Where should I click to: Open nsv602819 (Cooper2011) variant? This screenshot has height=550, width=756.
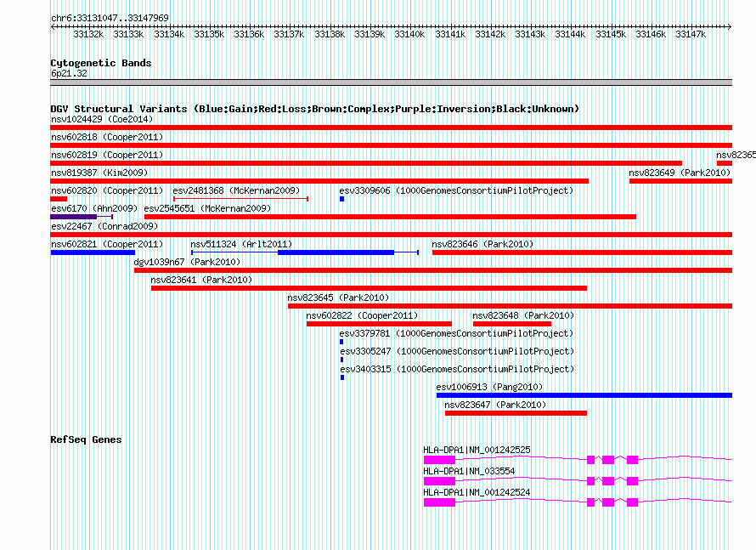tap(107, 155)
